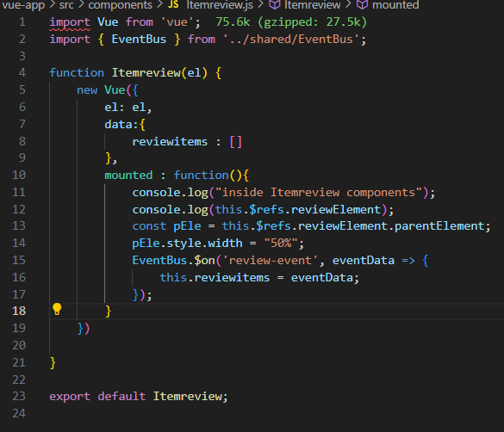This screenshot has width=504, height=432.
Task: Click the squiggly-underlined import keyword on line 1
Action: coord(70,22)
